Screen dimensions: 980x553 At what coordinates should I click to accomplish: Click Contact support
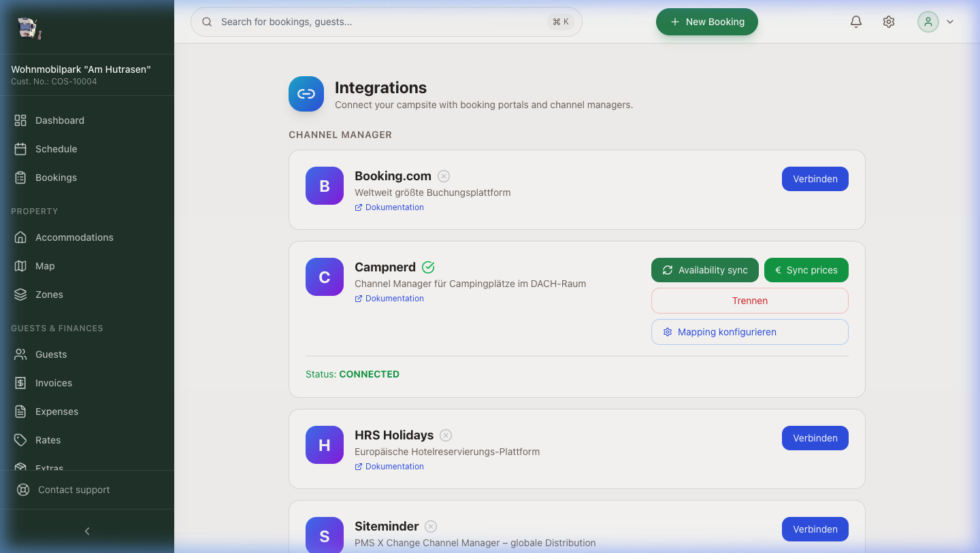pos(87,490)
